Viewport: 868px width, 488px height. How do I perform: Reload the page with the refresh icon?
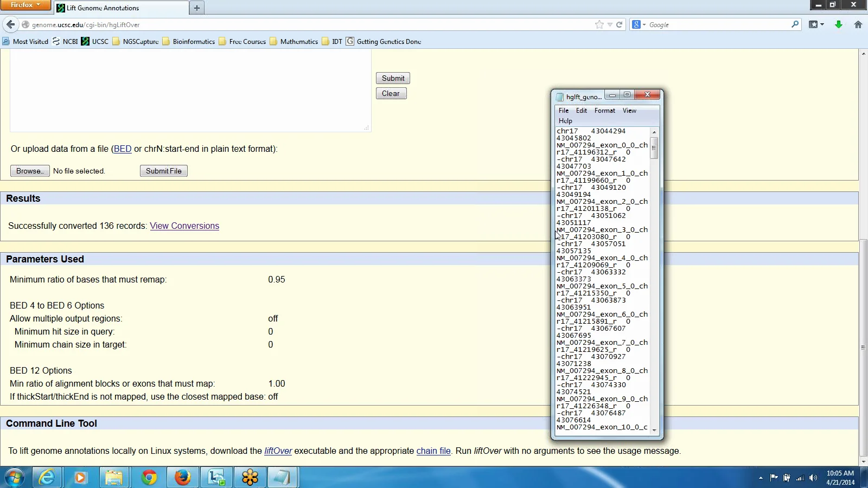pyautogui.click(x=619, y=24)
